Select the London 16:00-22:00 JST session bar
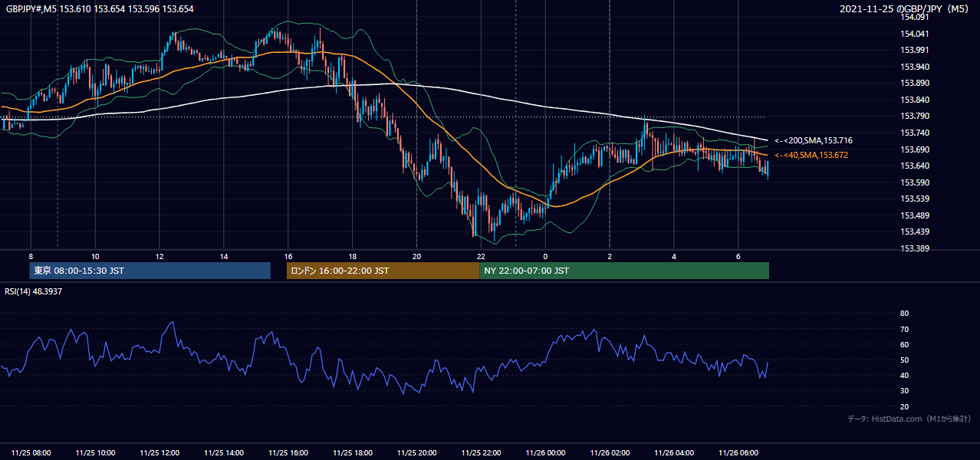The height and width of the screenshot is (460, 980). [x=383, y=271]
